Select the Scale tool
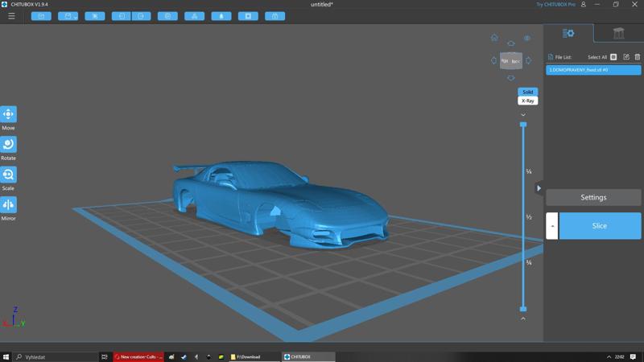644x362 pixels. (8, 175)
